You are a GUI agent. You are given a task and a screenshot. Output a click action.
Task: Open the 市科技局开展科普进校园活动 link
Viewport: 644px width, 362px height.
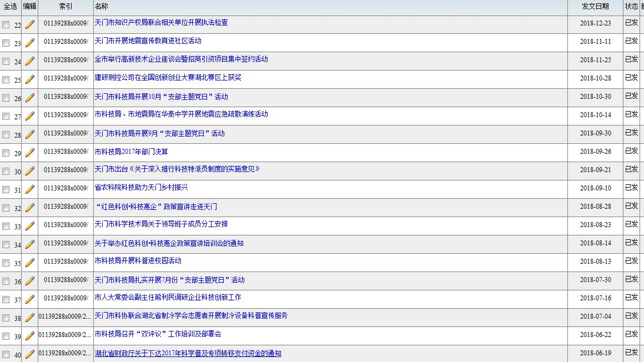pos(138,261)
